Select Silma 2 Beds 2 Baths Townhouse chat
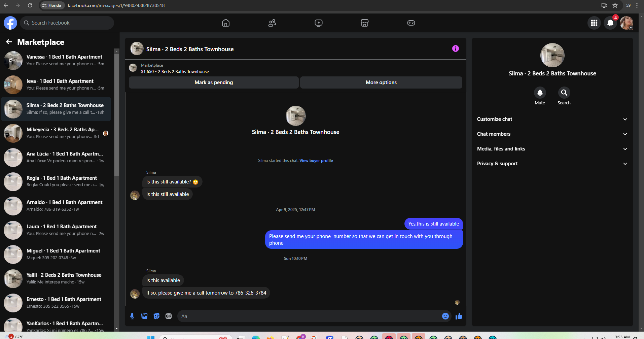This screenshot has height=339, width=644. 56,109
